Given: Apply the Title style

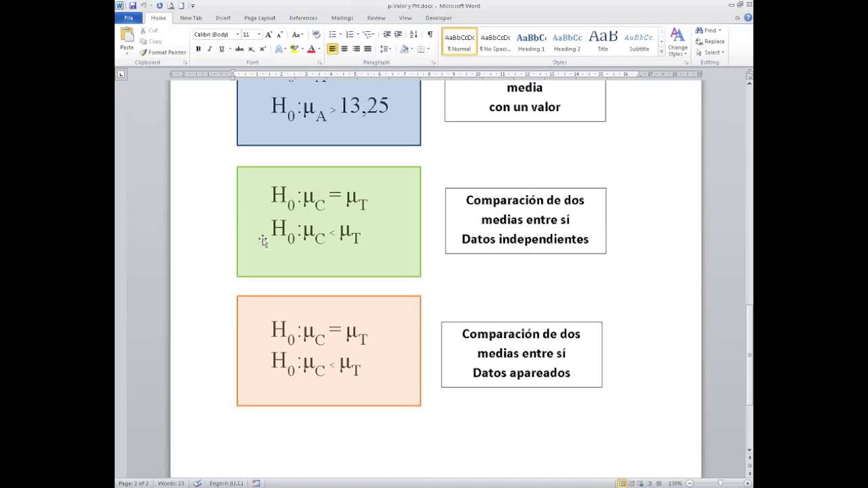Looking at the screenshot, I should point(603,41).
